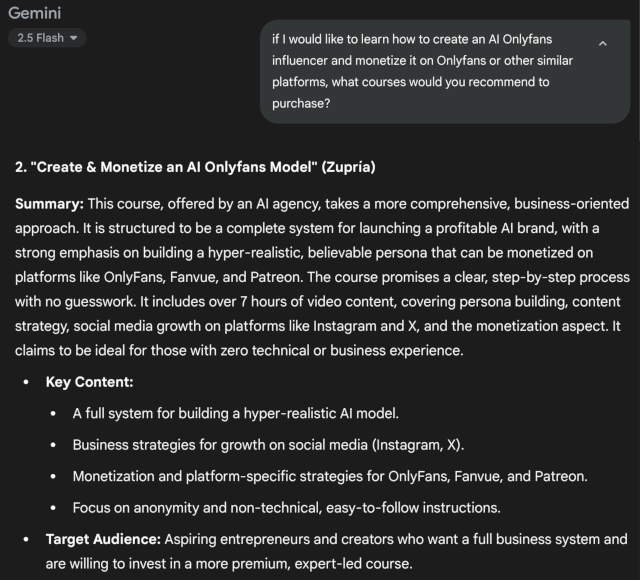Screen dimensions: 640x580
Task: Click the word "Zupría" in the heading
Action: tap(348, 167)
